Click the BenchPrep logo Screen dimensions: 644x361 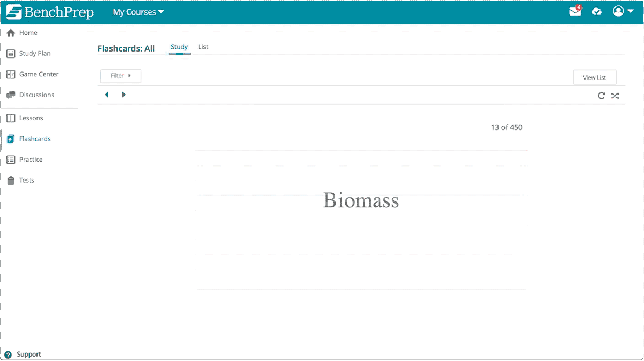(50, 12)
